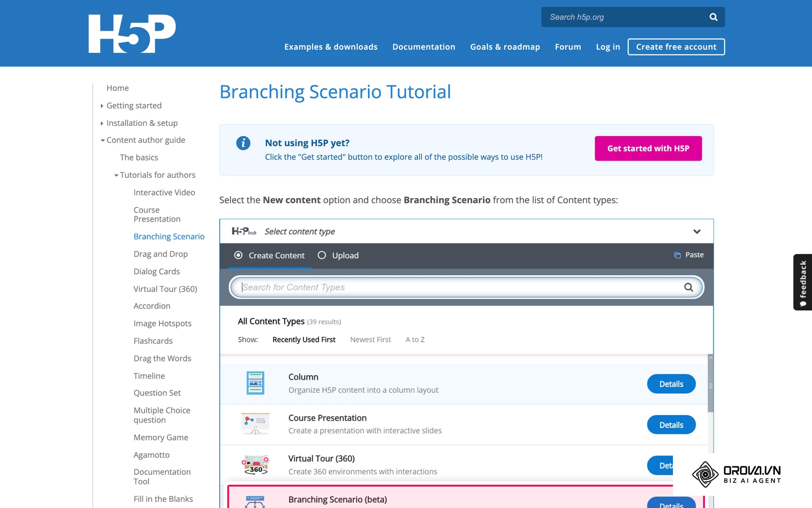The image size is (812, 508).
Task: Click the Log in link
Action: click(x=608, y=47)
